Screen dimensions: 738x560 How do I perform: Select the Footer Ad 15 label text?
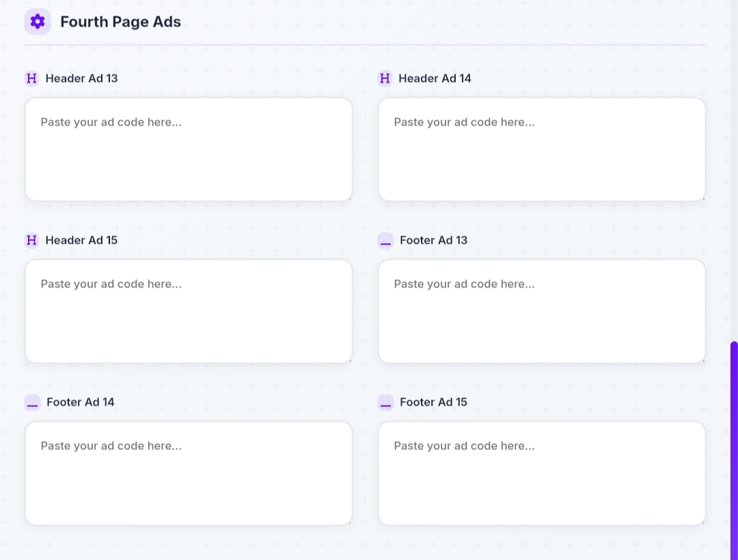(x=433, y=402)
